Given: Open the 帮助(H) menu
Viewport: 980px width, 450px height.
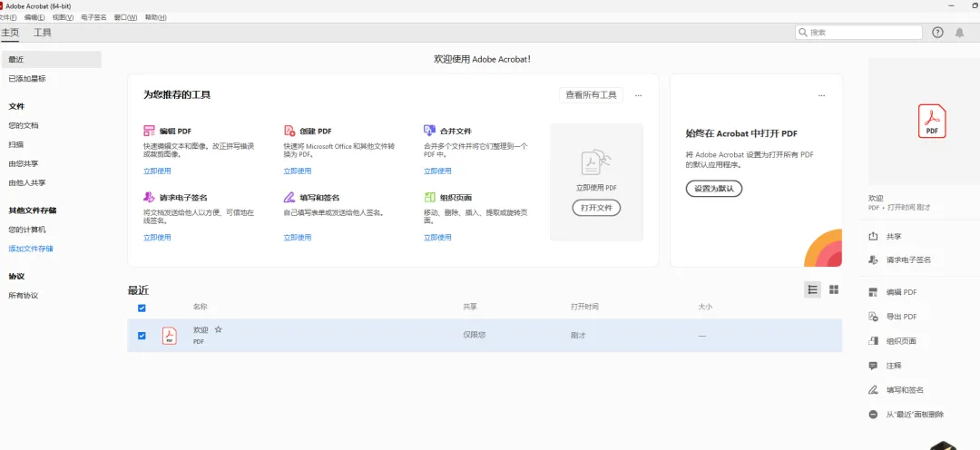Looking at the screenshot, I should click(x=156, y=17).
